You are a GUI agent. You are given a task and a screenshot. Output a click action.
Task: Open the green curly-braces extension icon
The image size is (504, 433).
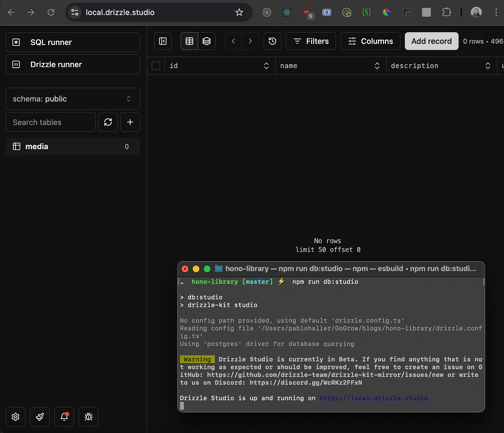pos(366,12)
